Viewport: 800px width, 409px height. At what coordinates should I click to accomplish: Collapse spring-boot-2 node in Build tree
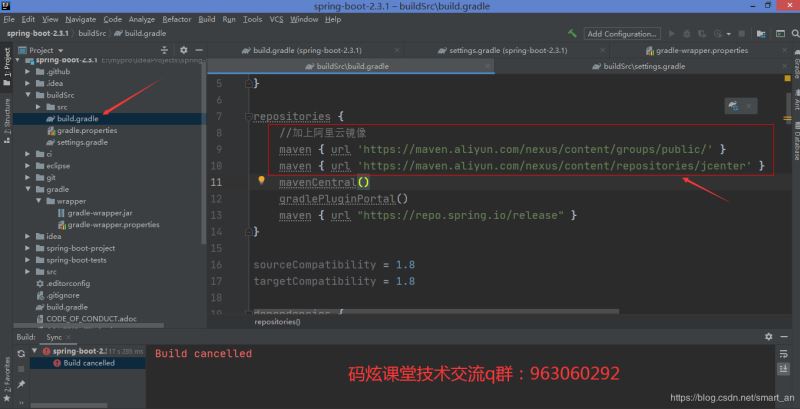click(x=34, y=351)
